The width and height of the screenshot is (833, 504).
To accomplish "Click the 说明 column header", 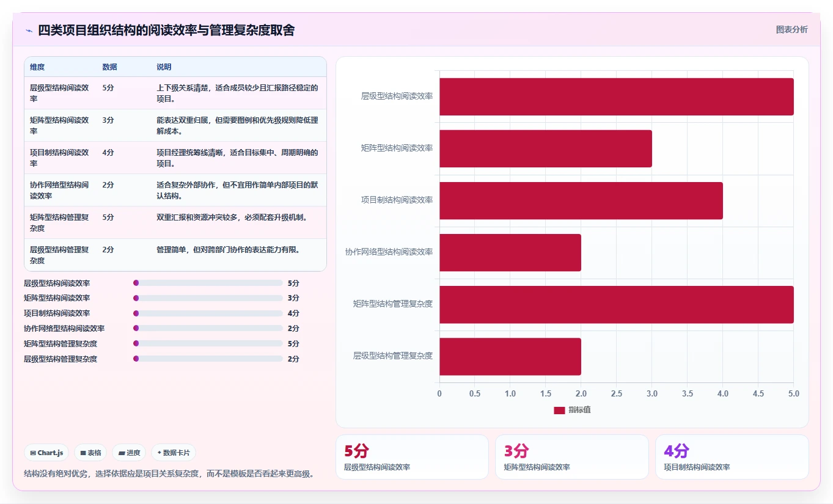I will [164, 67].
